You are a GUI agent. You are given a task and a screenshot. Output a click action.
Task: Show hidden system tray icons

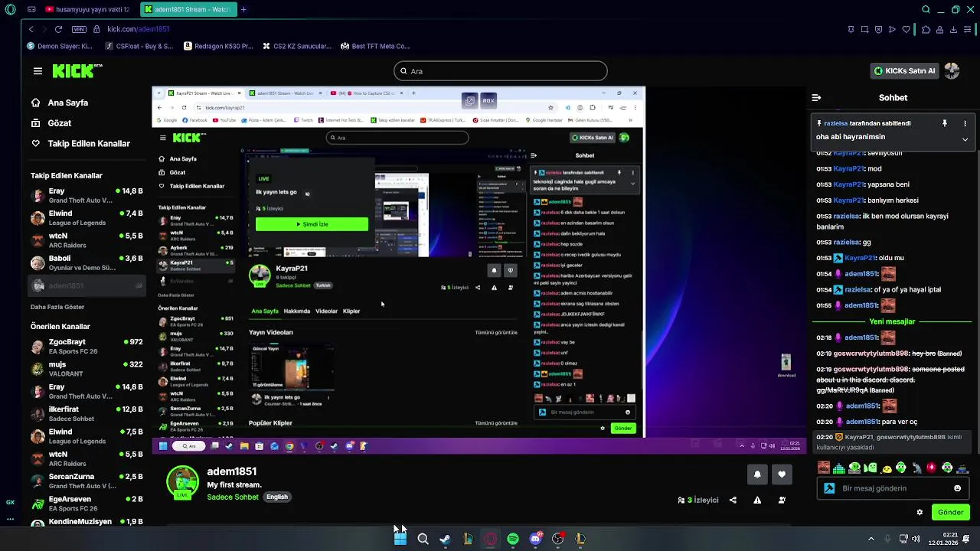click(x=871, y=539)
